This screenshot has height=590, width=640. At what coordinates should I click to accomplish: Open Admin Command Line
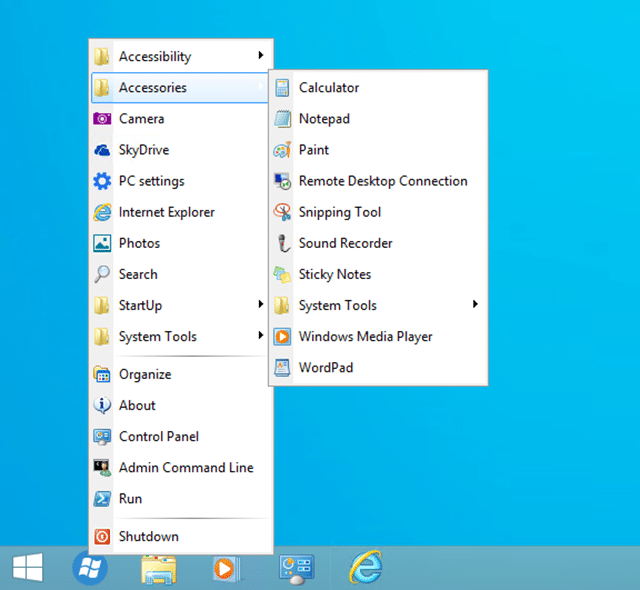coord(185,467)
